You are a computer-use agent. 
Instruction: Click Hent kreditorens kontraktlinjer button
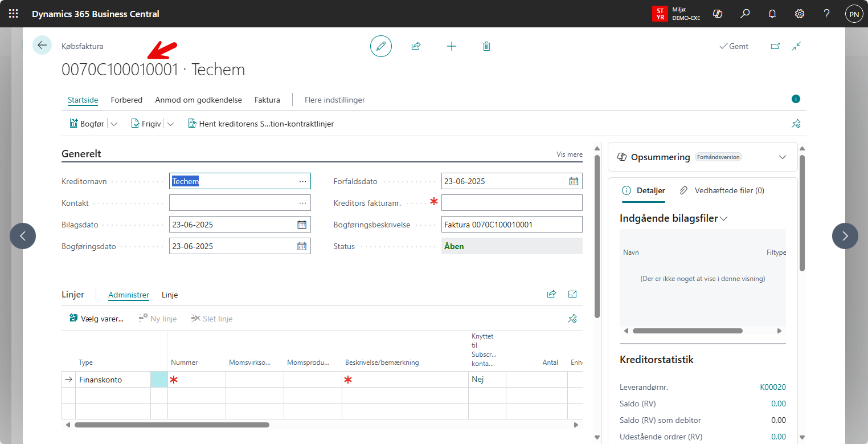(x=261, y=124)
